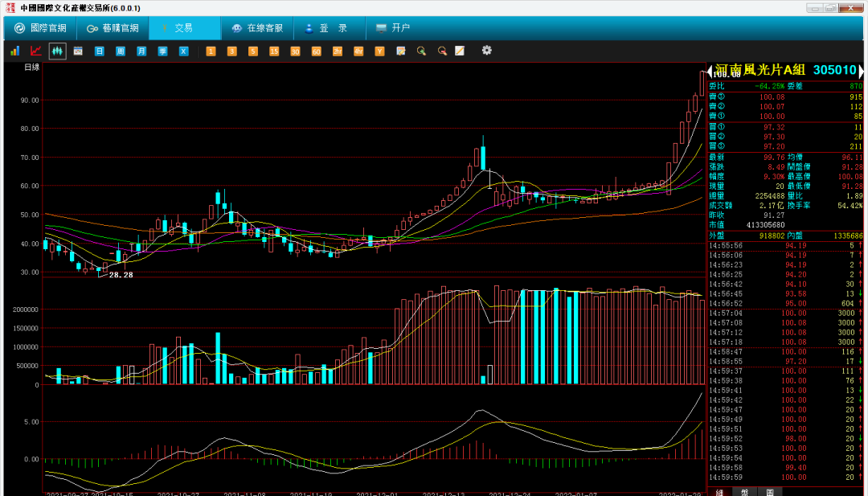Select the candlestick K-line chart icon
Image resolution: width=868 pixels, height=496 pixels.
(x=57, y=51)
